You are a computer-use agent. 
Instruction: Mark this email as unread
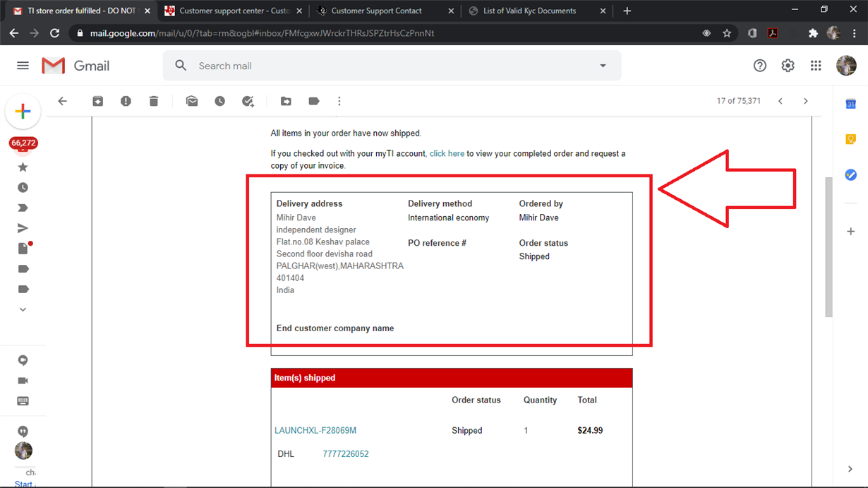pos(192,101)
